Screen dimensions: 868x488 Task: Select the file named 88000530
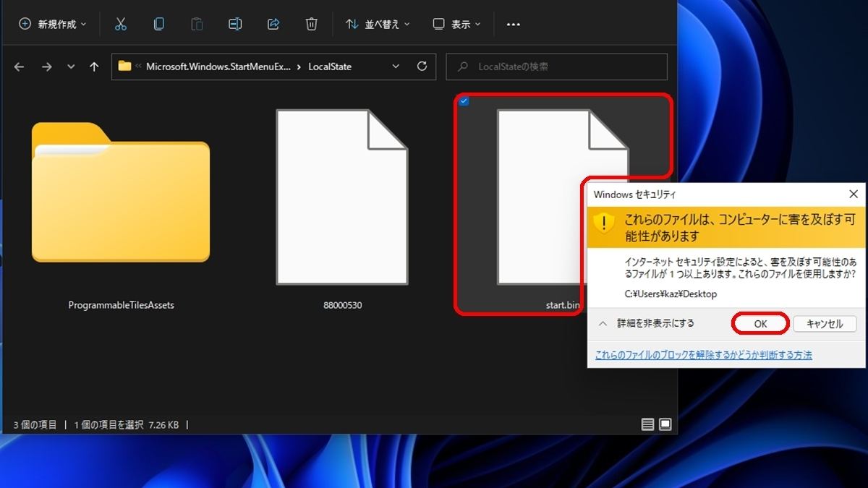[x=342, y=196]
